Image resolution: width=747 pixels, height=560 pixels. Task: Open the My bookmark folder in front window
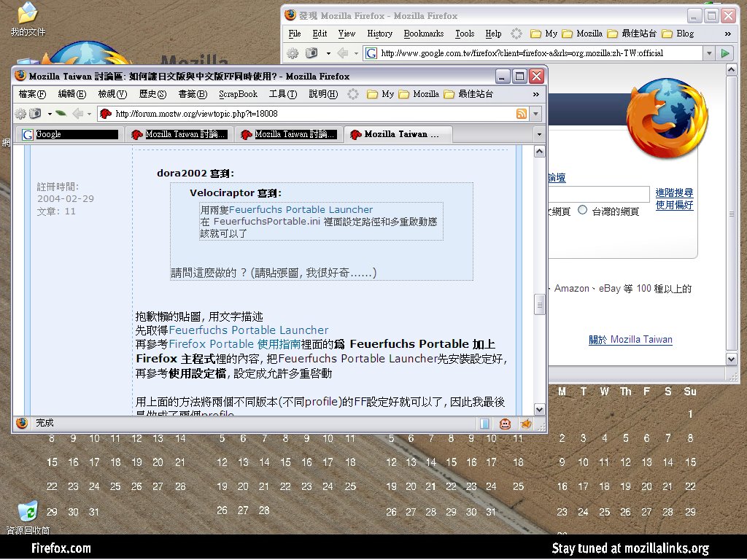pyautogui.click(x=381, y=94)
